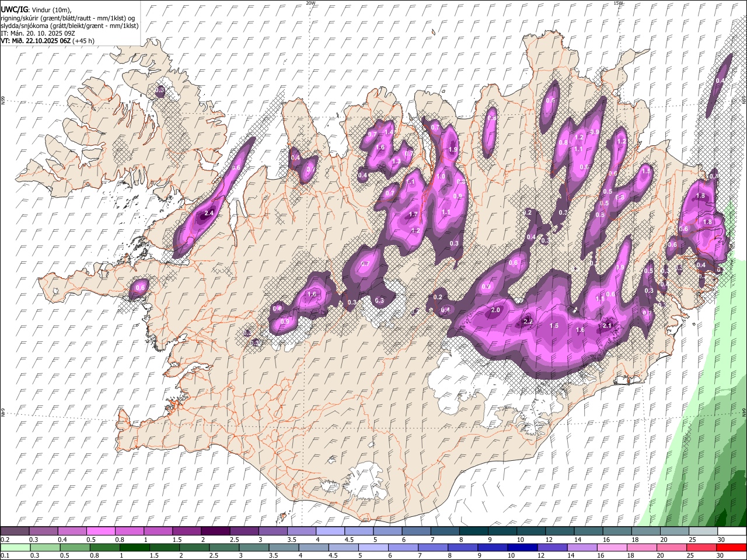
Task: Pick the light gray 25–30 top legend swatch
Action: 703,531
